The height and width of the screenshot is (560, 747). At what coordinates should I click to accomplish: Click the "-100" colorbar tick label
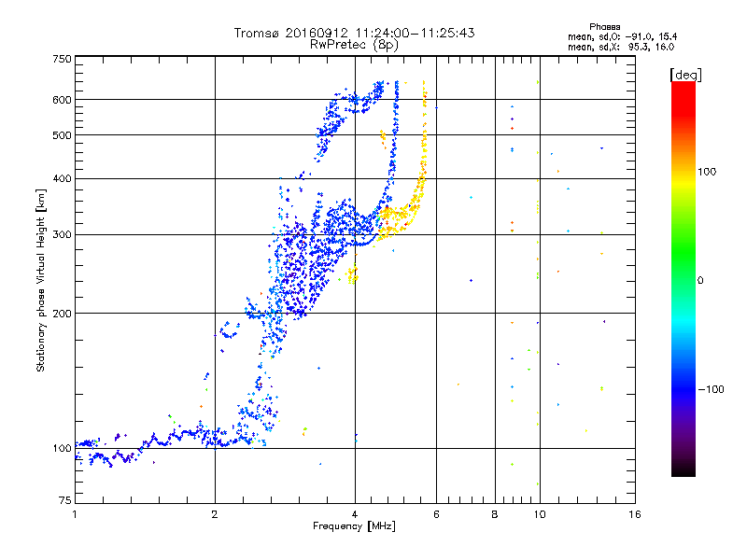(712, 389)
